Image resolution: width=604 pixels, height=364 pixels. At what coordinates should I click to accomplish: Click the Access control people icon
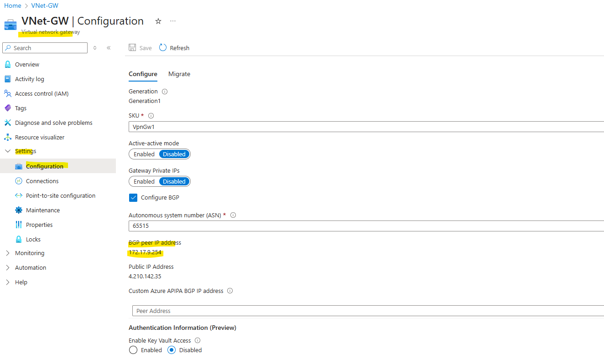coord(7,93)
